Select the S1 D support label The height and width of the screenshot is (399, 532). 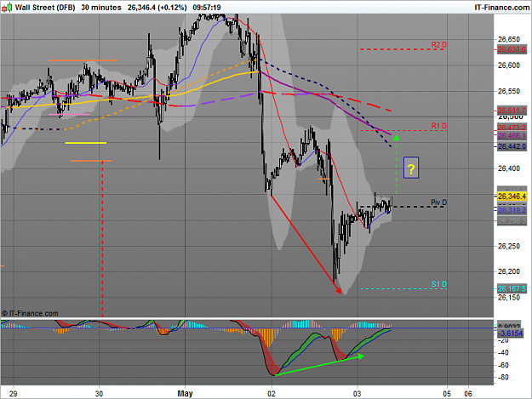(438, 284)
